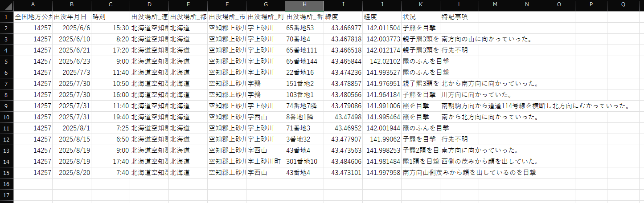Click the 特記事項 header cell
Screen dimensions: 644x203
tap(459, 17)
